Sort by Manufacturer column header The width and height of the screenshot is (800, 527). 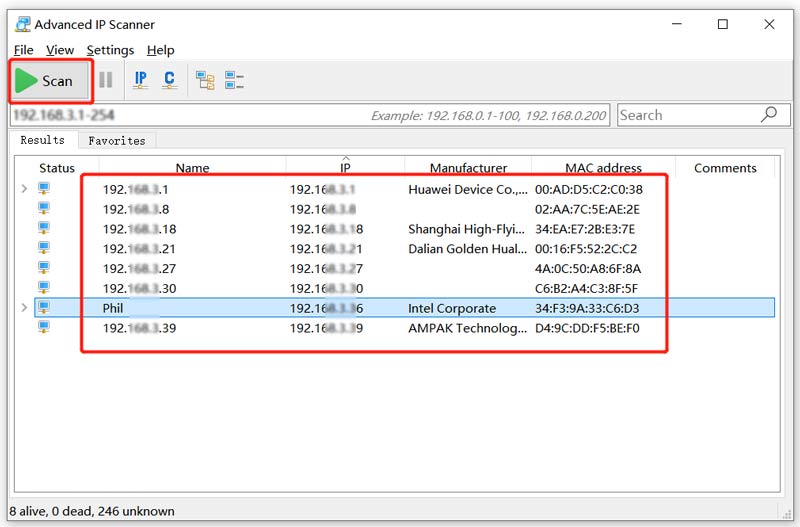(468, 168)
